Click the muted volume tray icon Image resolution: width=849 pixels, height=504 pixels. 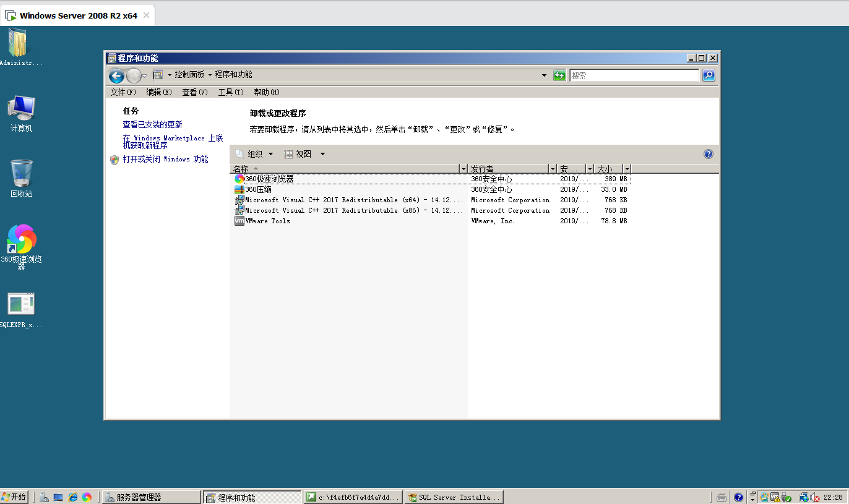[816, 497]
